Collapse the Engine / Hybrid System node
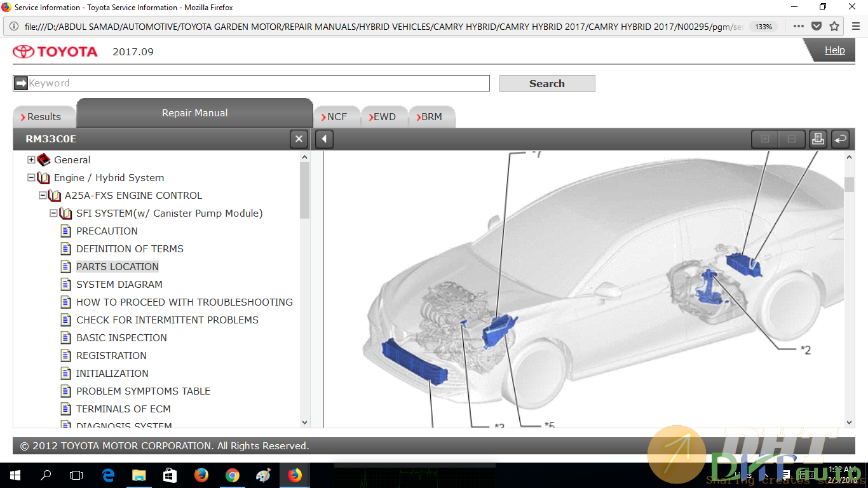Image resolution: width=868 pixels, height=488 pixels. coord(31,178)
